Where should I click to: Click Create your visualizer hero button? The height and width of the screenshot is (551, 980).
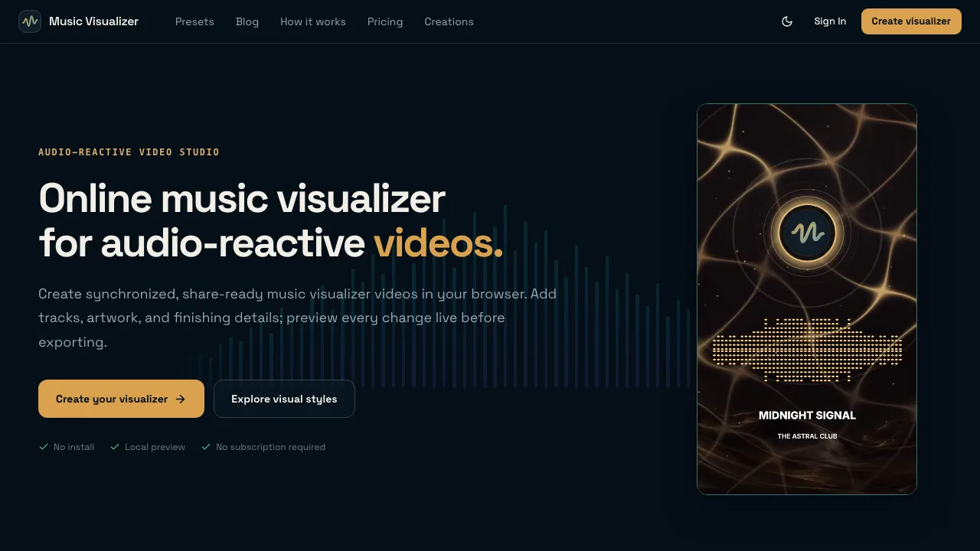121,399
